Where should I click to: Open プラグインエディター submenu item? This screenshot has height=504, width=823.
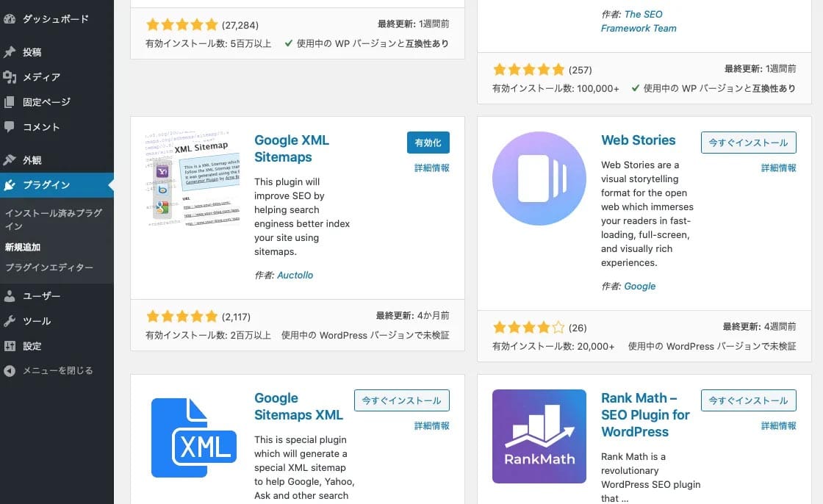point(49,267)
